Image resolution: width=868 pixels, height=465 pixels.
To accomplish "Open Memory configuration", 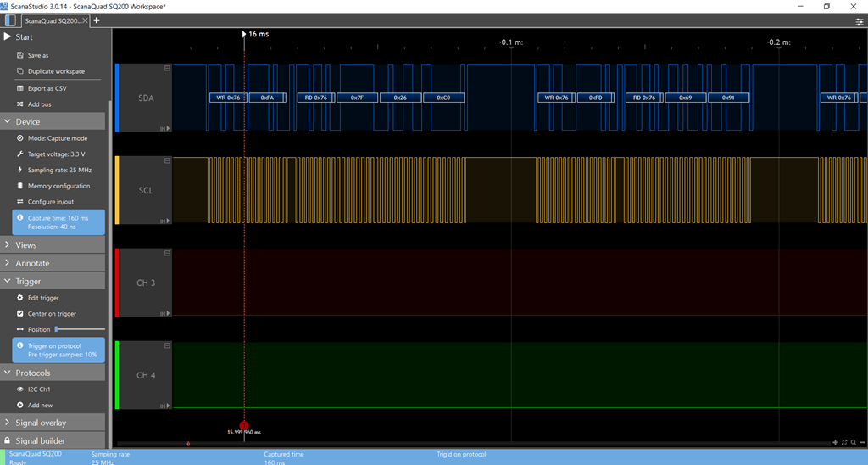I will click(x=58, y=186).
